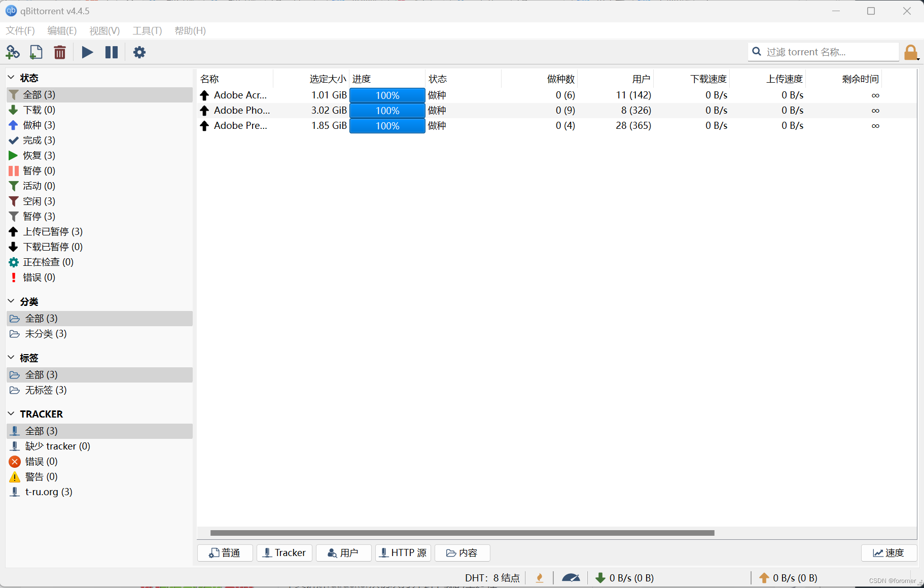Filter by 活动 (0) status

click(99, 186)
